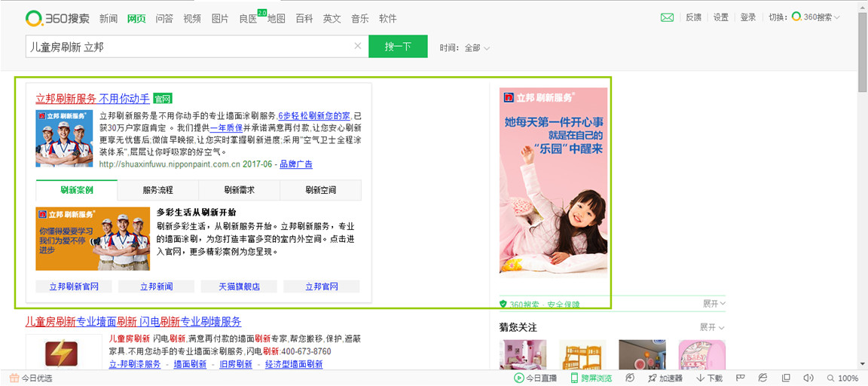Viewport: 868px width, 386px height.
Task: Open 下载 downloads arrow
Action: point(700,378)
